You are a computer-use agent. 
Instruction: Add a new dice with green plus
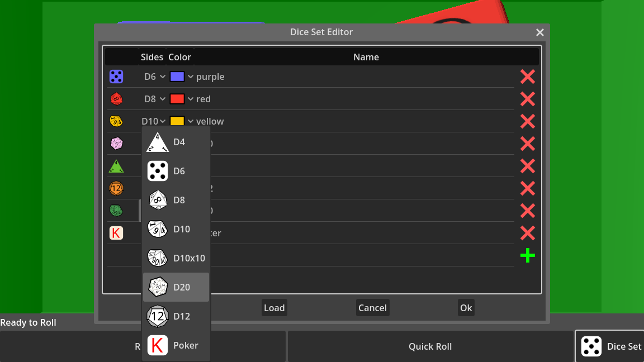[x=527, y=255]
